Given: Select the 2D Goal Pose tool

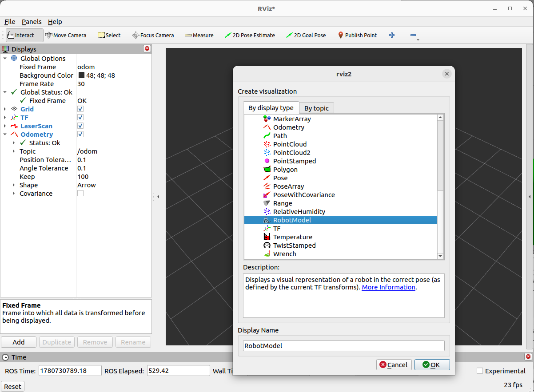Looking at the screenshot, I should (306, 35).
